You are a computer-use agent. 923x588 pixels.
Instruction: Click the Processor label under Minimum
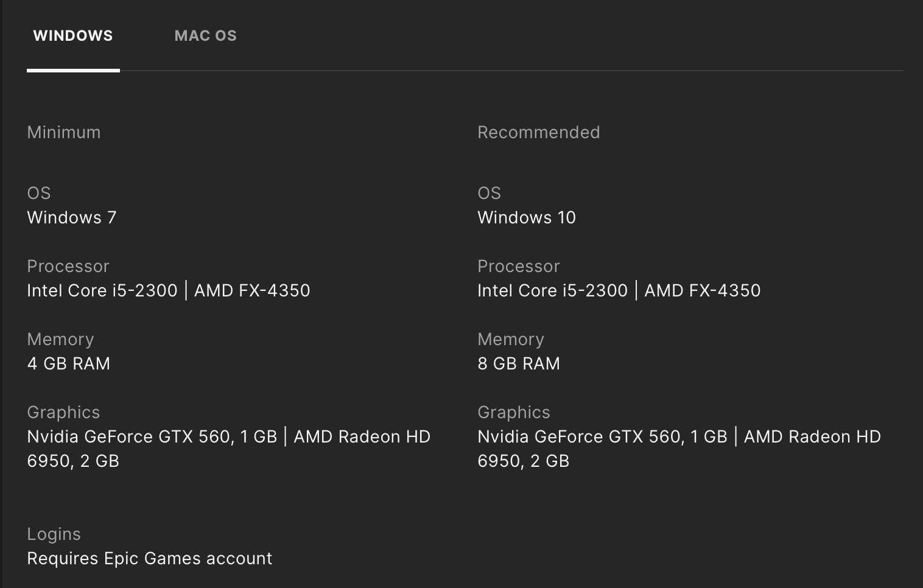pos(68,267)
